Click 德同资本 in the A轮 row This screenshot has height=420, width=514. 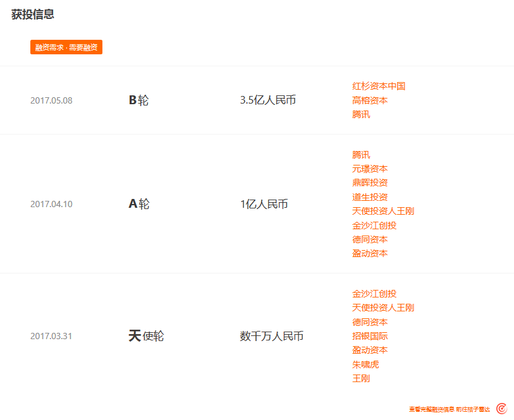pyautogui.click(x=370, y=239)
